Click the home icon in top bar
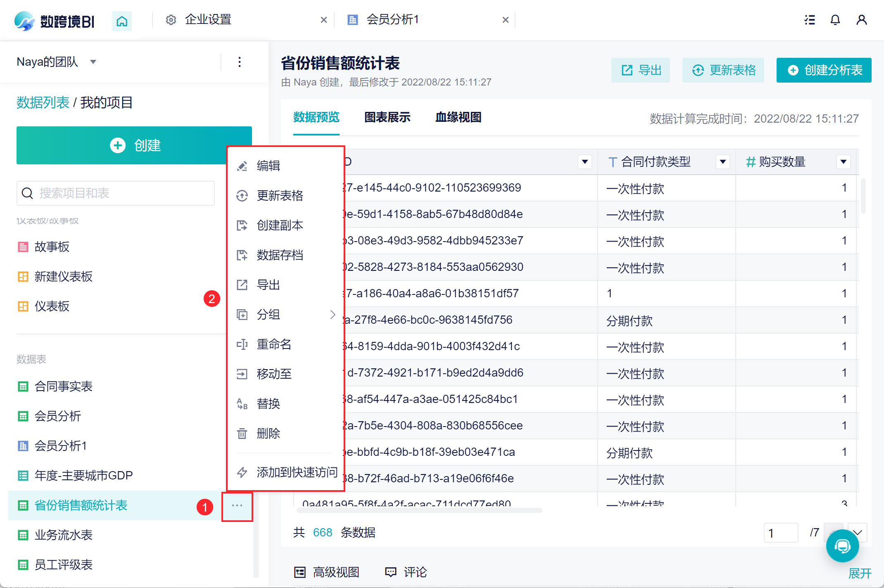This screenshot has height=588, width=884. 121,21
